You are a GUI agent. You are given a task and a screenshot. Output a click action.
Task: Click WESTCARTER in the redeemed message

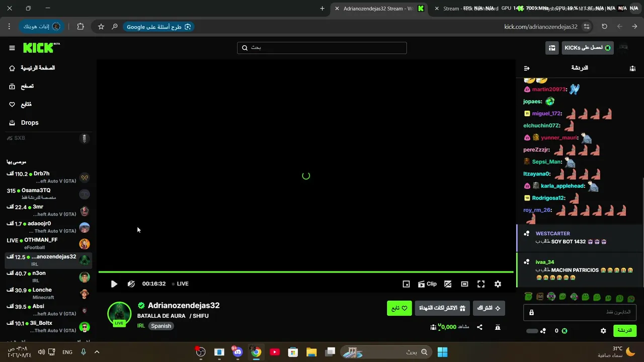pos(553,234)
